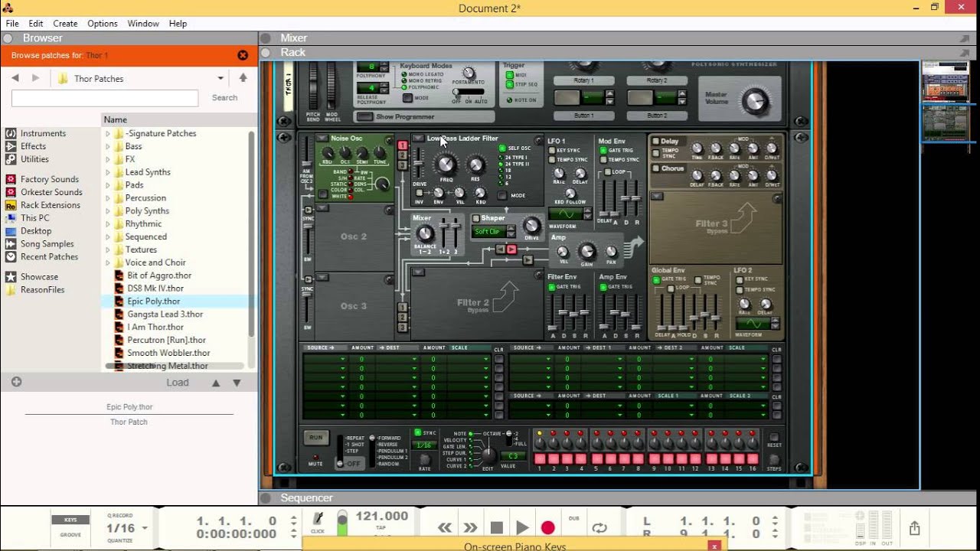Toggle the Shaper on
Screen dimensions: 980x551
coord(475,218)
